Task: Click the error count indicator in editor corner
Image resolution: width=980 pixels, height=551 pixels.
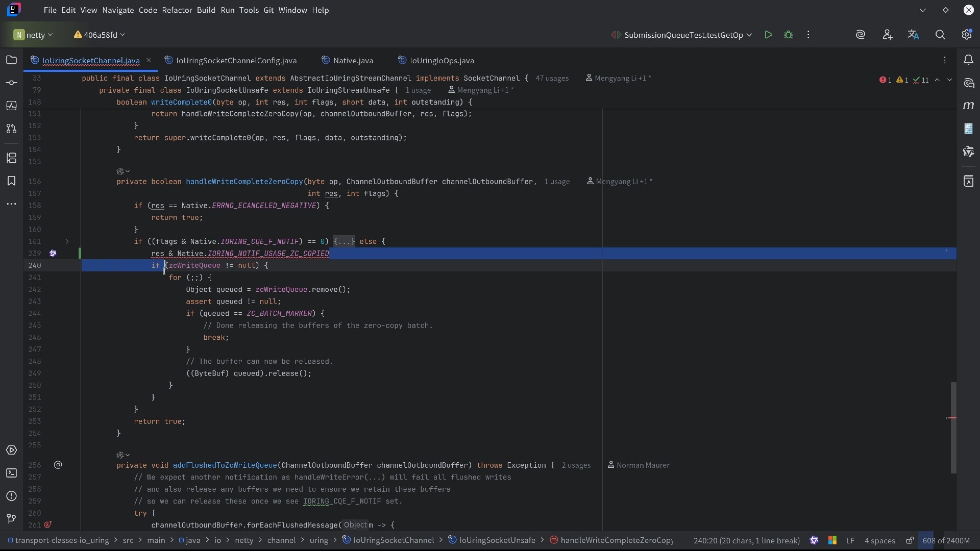Action: pyautogui.click(x=886, y=80)
